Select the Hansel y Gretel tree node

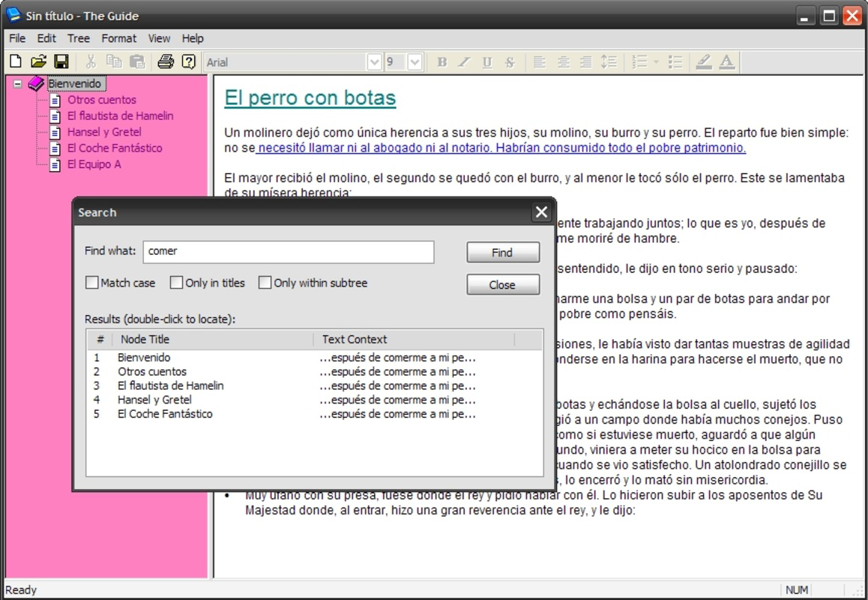tap(104, 132)
